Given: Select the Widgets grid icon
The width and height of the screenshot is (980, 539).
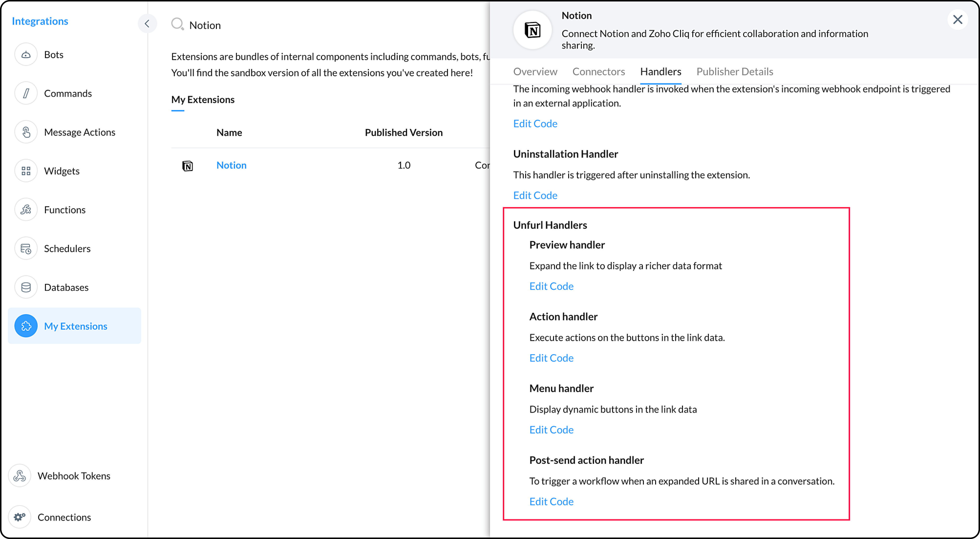Looking at the screenshot, I should [26, 171].
